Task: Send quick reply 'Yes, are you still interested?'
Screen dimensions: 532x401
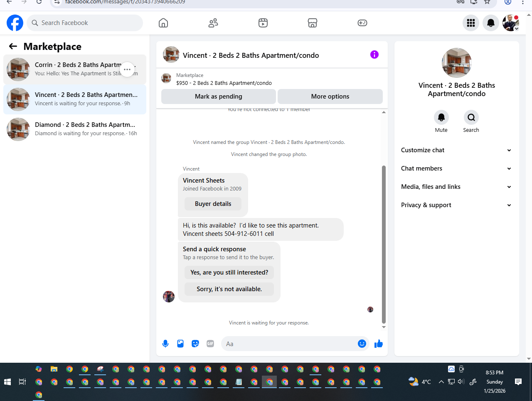Action: click(229, 272)
